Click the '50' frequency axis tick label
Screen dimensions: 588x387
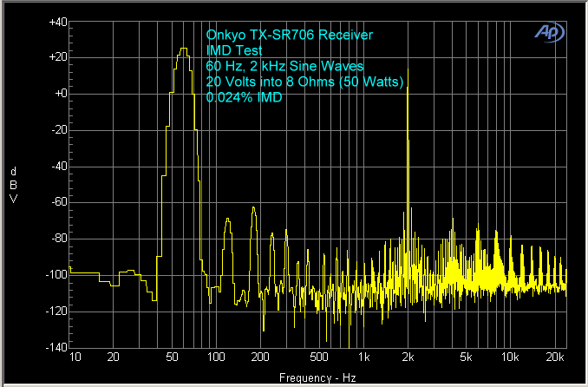pos(172,357)
